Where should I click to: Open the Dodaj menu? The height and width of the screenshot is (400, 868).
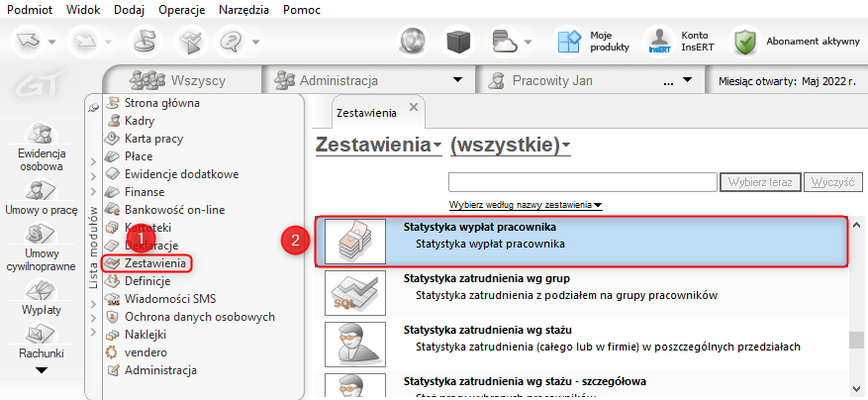129,10
